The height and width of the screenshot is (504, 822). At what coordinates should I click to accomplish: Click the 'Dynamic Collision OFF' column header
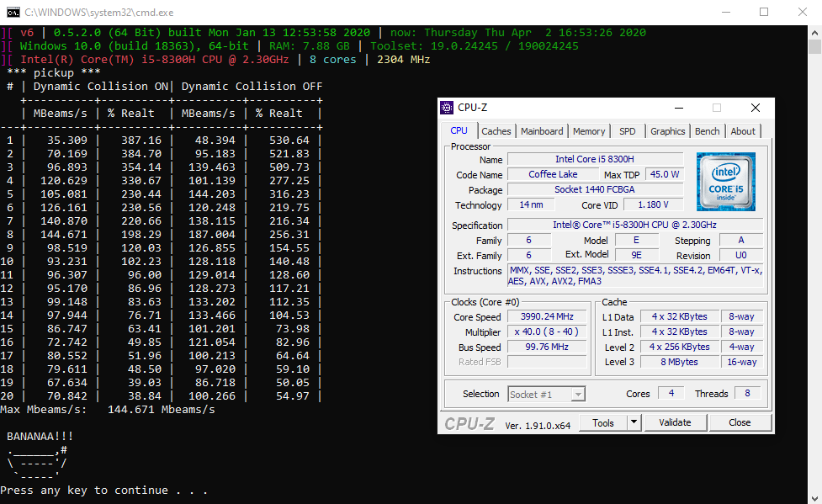[252, 87]
